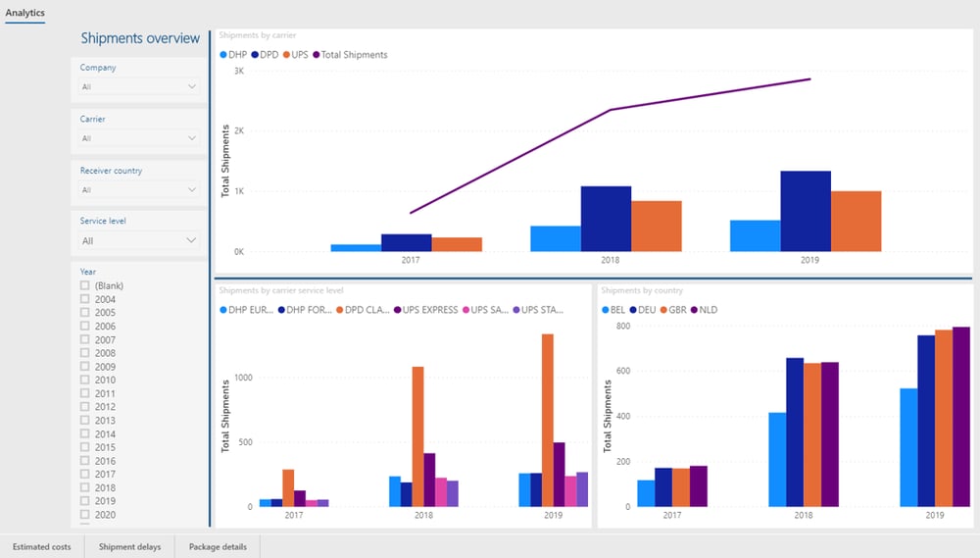Select UPS SA... legend entry
This screenshot has height=558, width=980.
click(486, 310)
